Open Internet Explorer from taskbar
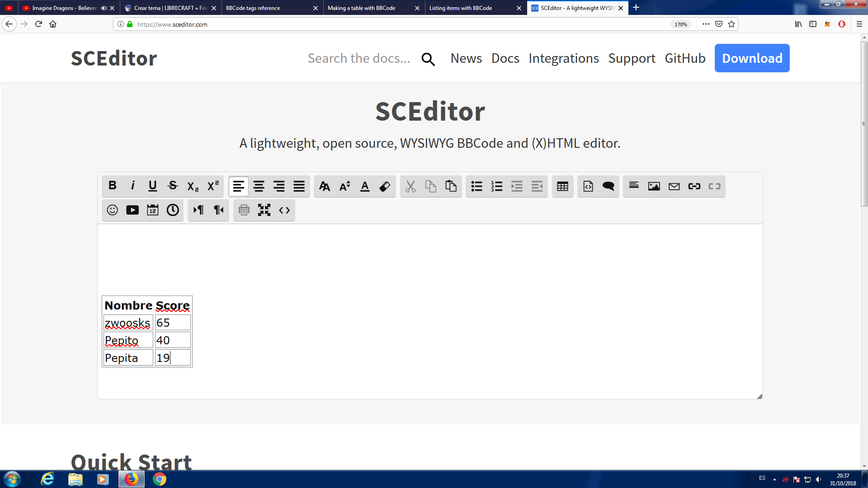868x488 pixels. click(47, 479)
